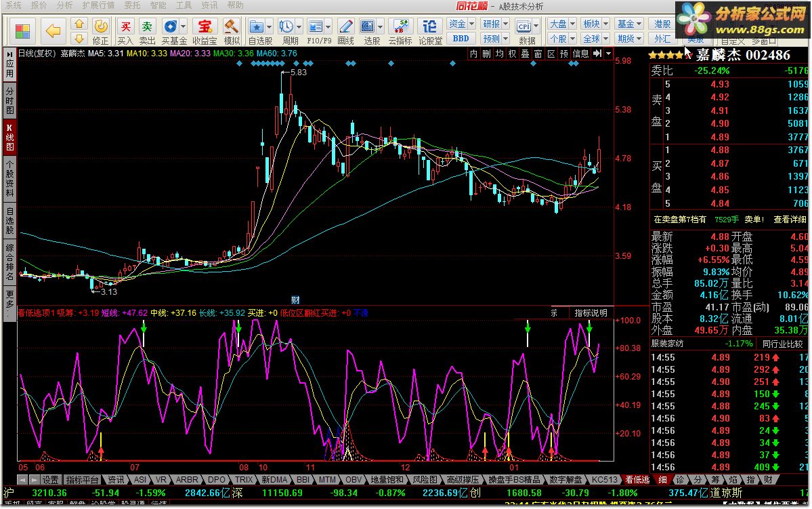Toggle the 预 forecast option

pos(564,54)
